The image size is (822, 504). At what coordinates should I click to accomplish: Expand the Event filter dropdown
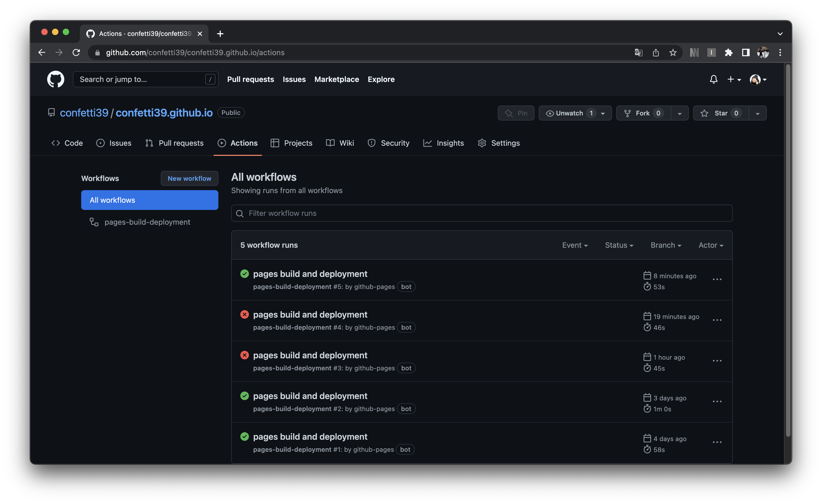575,246
